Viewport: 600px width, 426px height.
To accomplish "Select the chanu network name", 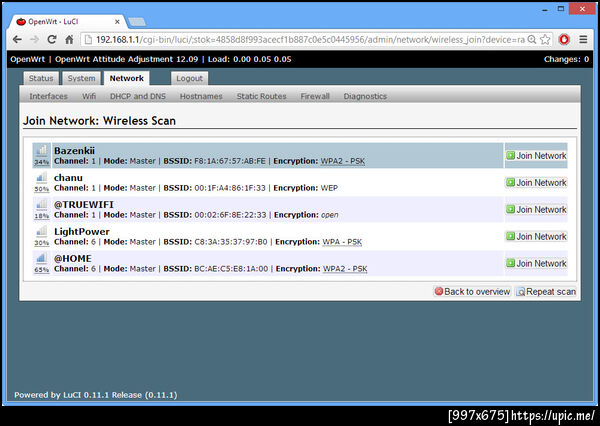I will coord(68,178).
